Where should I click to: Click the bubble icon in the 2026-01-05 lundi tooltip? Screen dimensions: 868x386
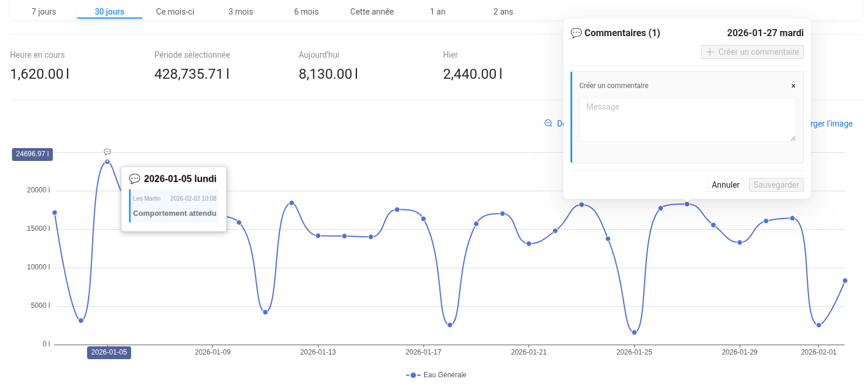click(x=135, y=178)
